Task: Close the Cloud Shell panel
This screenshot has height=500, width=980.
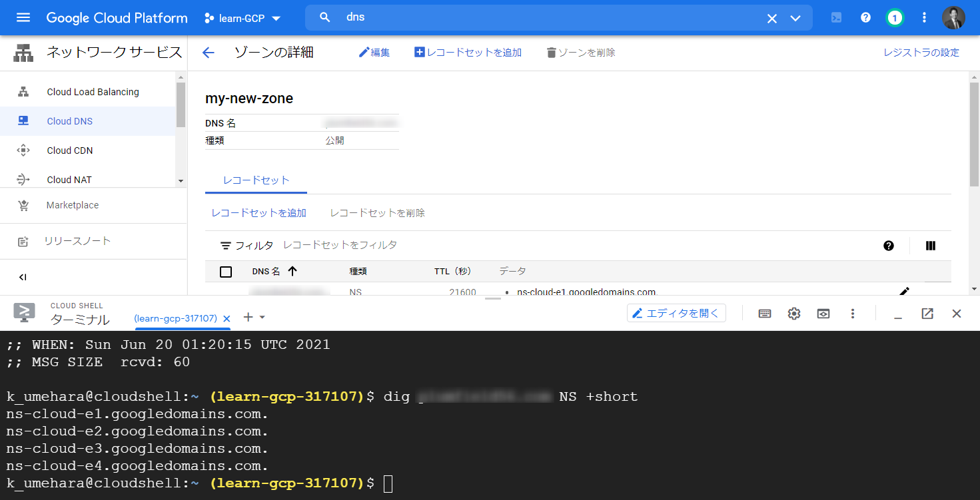Action: click(x=957, y=314)
